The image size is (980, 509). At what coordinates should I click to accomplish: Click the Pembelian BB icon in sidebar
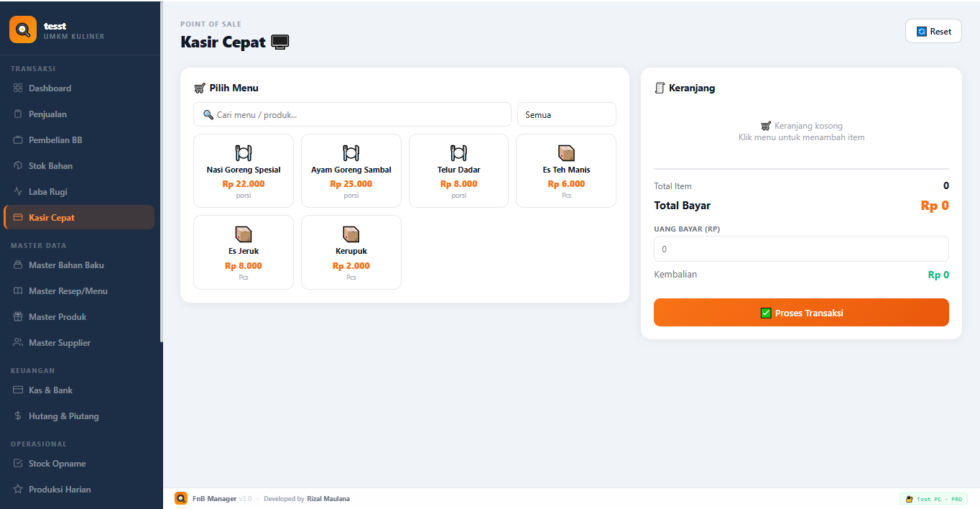pyautogui.click(x=19, y=139)
